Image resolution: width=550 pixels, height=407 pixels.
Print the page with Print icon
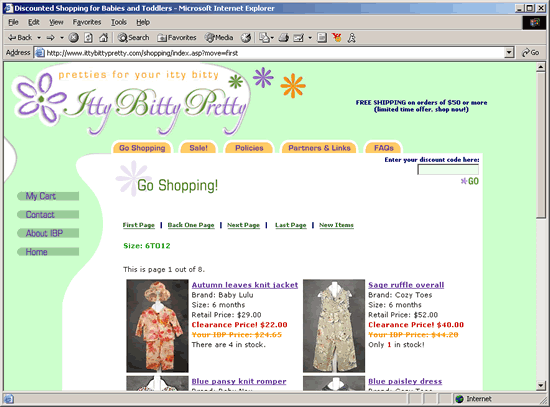point(283,38)
